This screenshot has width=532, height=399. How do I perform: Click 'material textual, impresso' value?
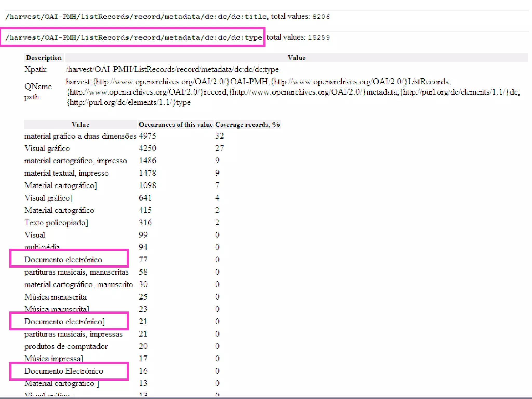(66, 173)
